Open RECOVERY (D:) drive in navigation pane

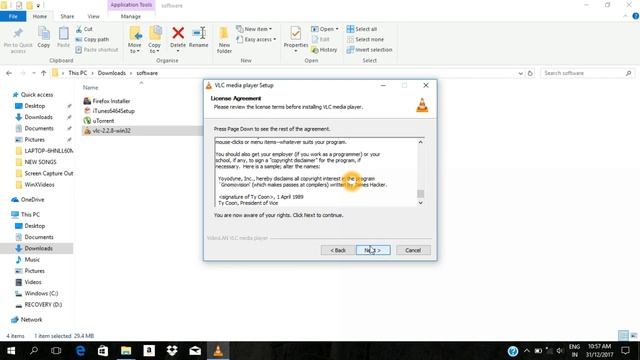click(43, 304)
